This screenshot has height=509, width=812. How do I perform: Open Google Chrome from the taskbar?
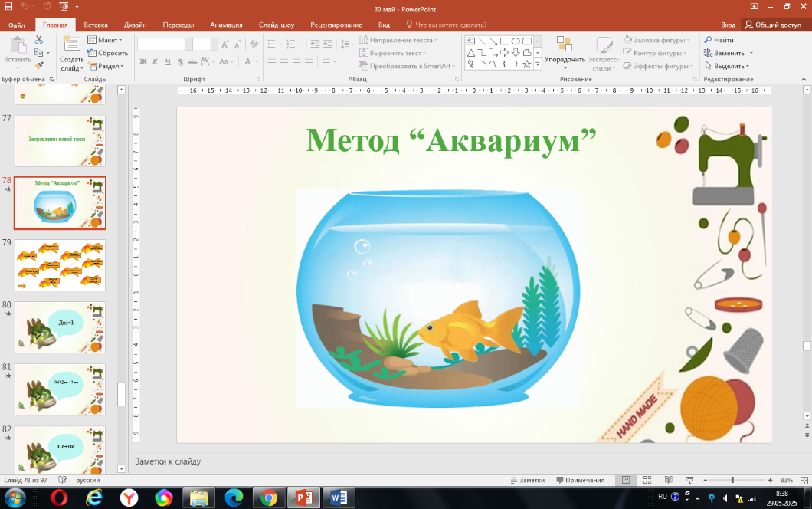[268, 498]
